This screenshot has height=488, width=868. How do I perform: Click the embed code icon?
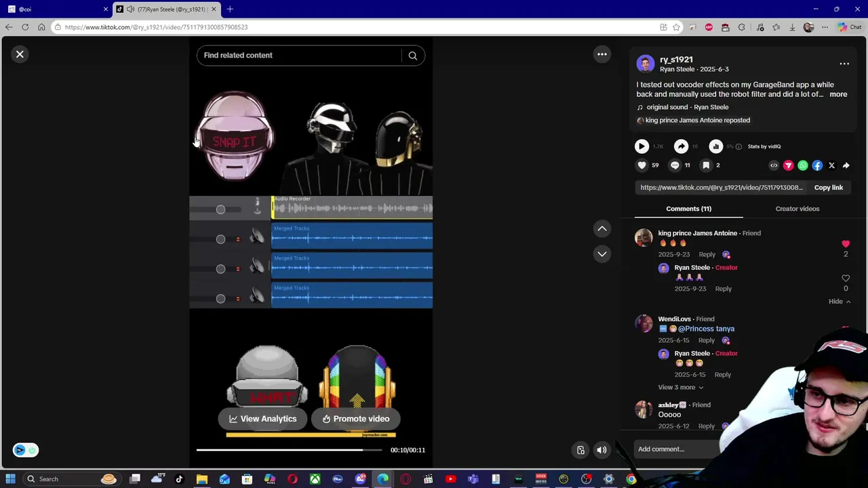tap(774, 165)
